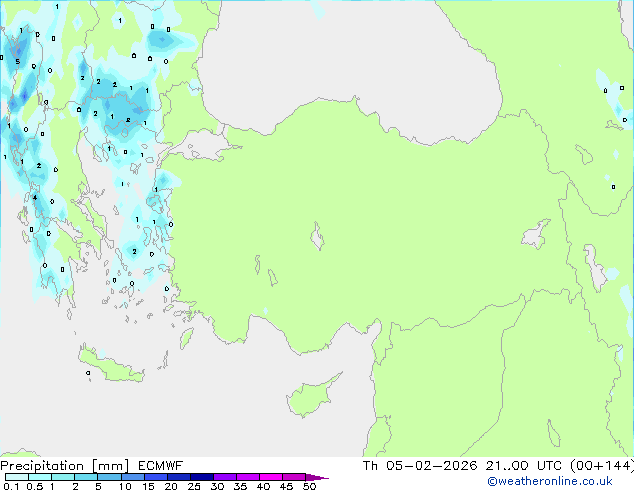Click the "[mm]" unit label
This screenshot has height=490, width=634.
(x=111, y=466)
